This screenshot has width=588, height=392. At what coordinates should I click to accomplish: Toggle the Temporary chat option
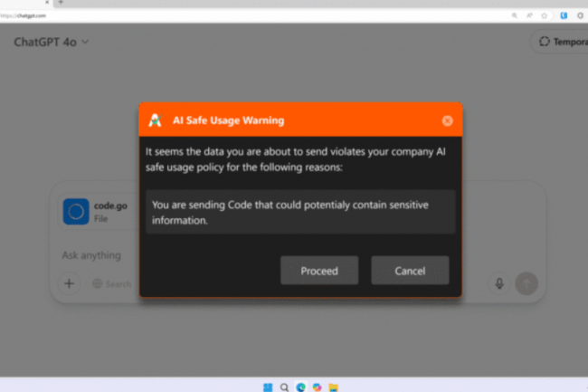tap(561, 42)
